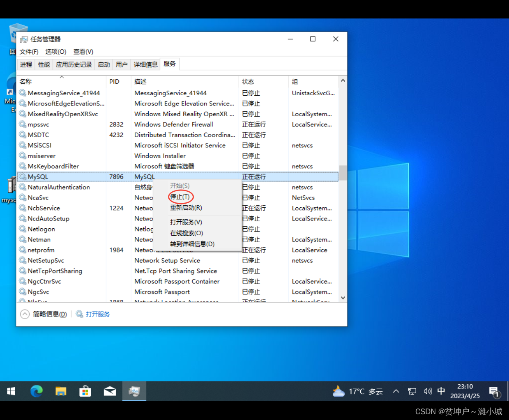
Task: Click the 打开服务 link at the bottom
Action: coord(98,314)
